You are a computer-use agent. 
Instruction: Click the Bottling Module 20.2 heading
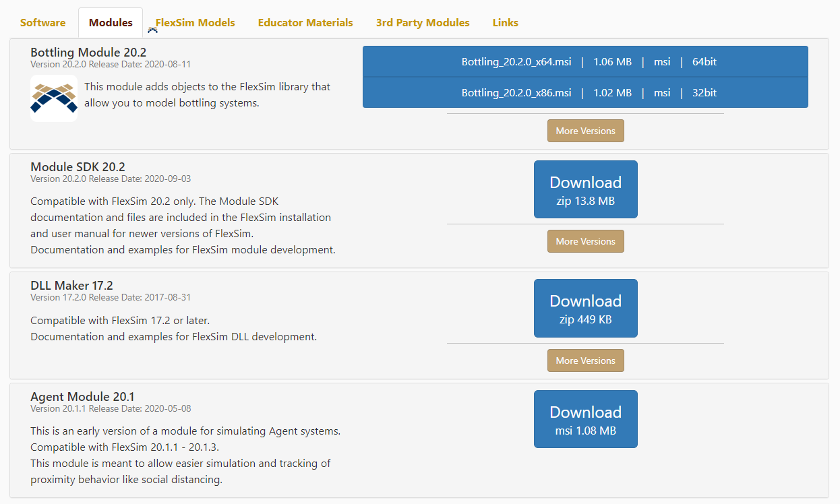pos(88,53)
